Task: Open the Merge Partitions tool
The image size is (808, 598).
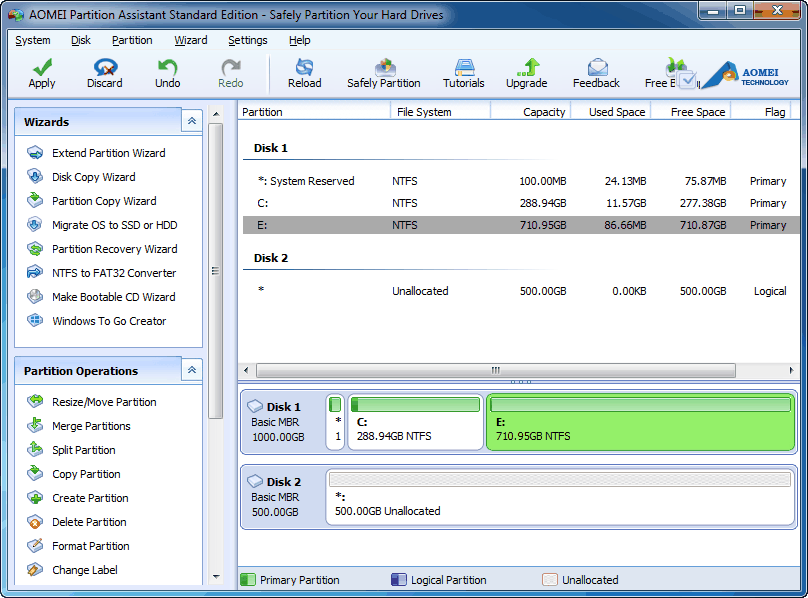Action: tap(93, 425)
